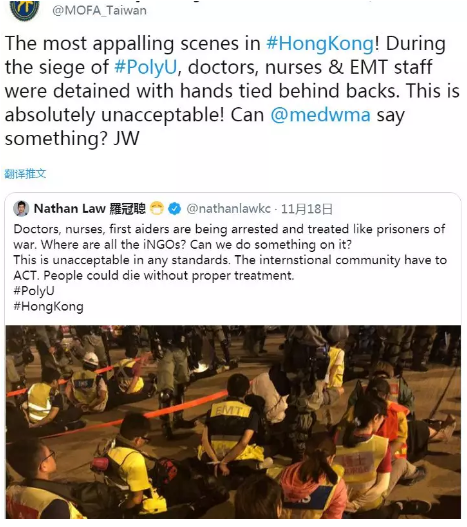Visit the @medwma mention

pyautogui.click(x=320, y=115)
